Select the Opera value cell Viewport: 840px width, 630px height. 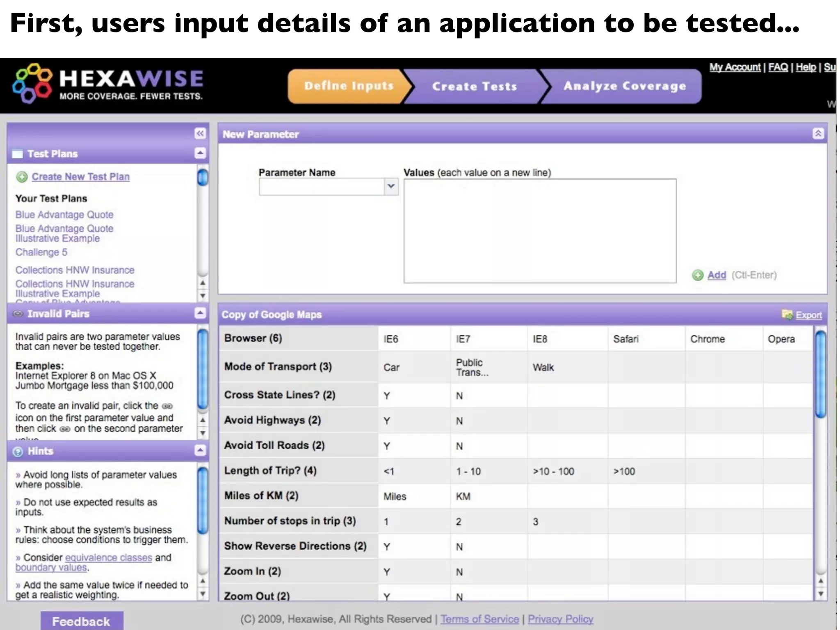click(787, 339)
